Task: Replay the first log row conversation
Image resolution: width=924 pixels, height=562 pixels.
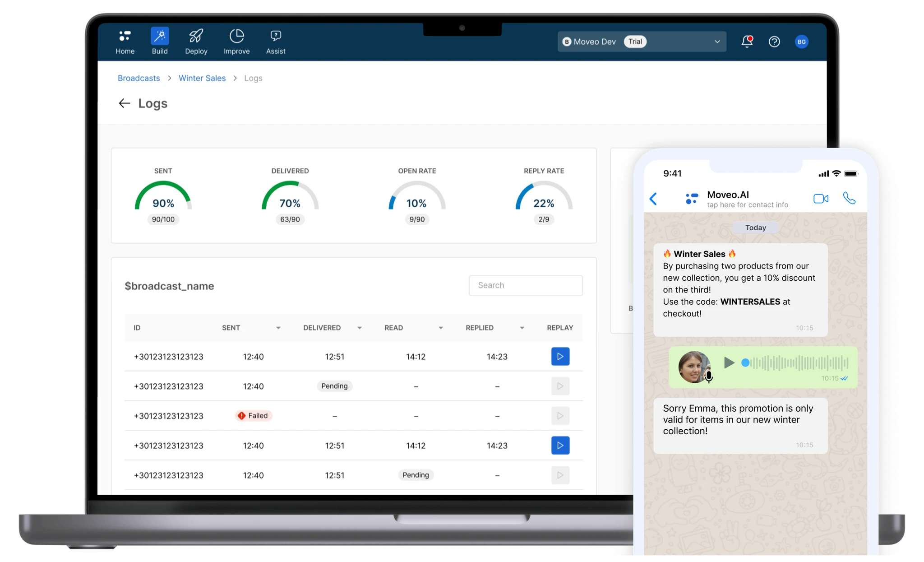Action: [560, 357]
